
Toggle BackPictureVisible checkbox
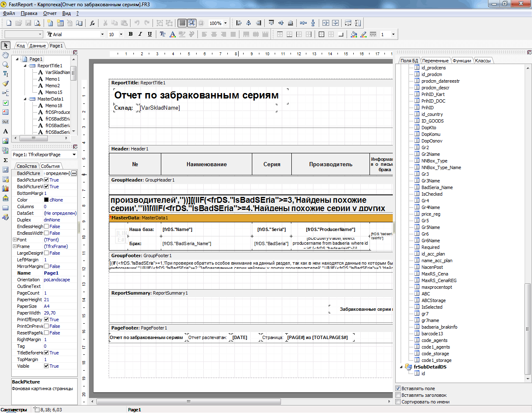[x=47, y=187]
